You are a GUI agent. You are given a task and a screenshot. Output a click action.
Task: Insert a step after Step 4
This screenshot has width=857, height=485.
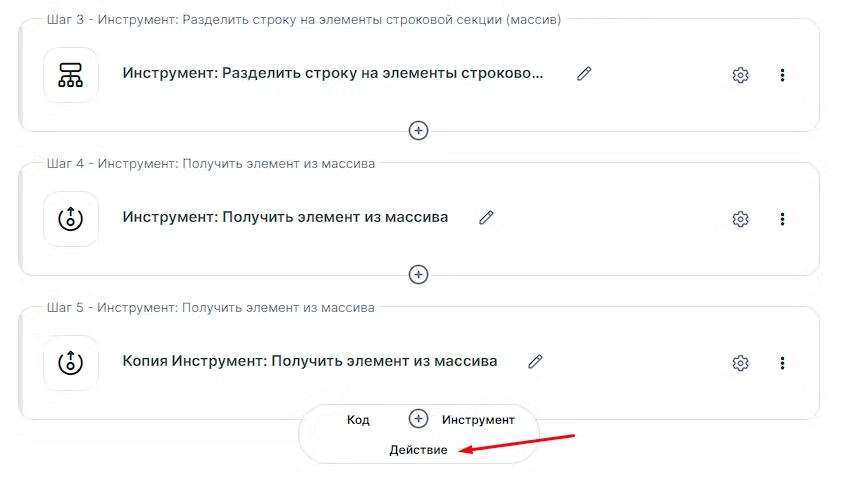pos(419,274)
